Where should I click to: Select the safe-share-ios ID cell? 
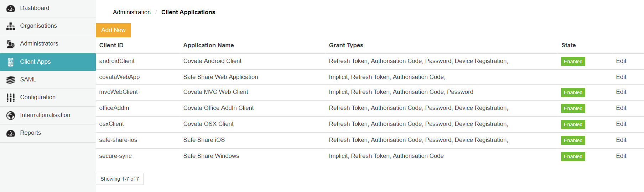tap(118, 140)
